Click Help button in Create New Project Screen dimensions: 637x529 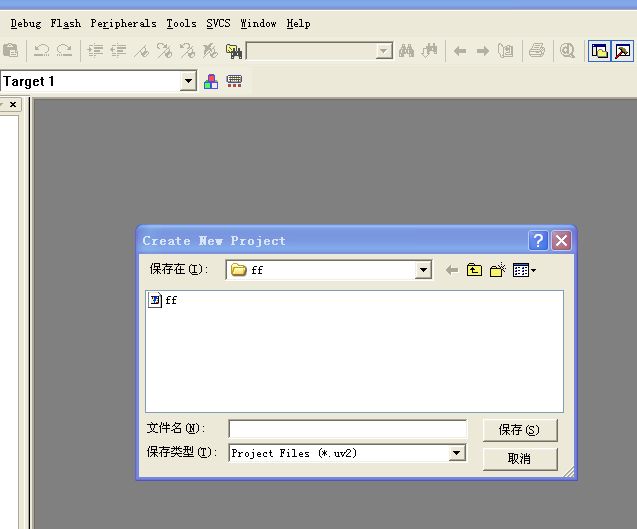[538, 241]
